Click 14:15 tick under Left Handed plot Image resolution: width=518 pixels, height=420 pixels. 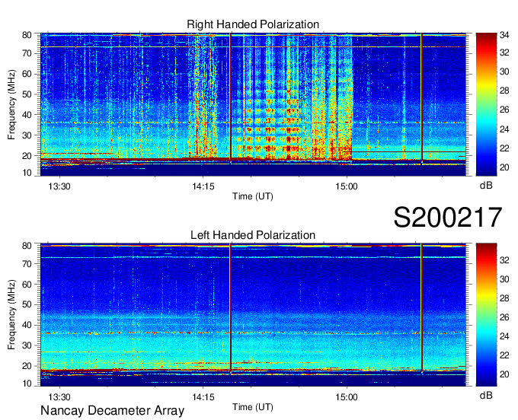click(x=203, y=397)
